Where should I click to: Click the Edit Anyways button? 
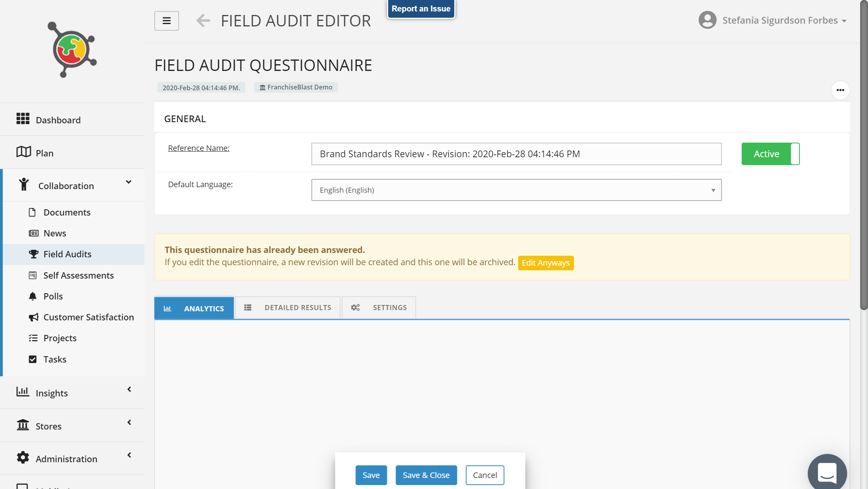pyautogui.click(x=545, y=263)
